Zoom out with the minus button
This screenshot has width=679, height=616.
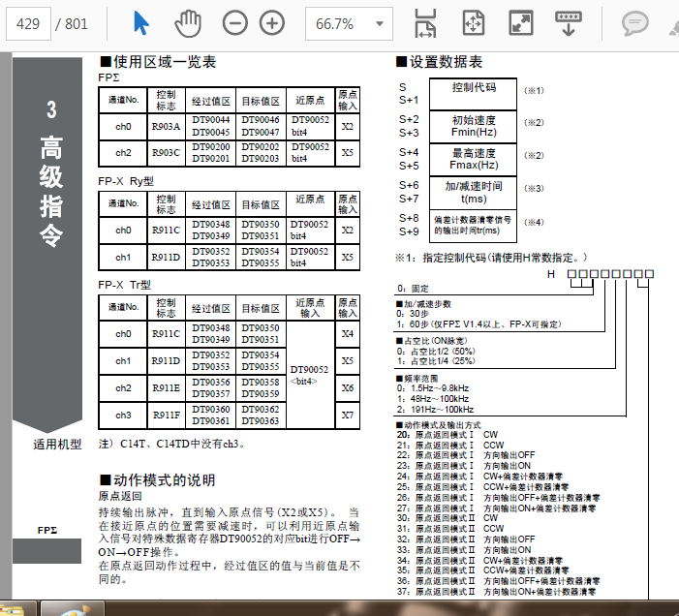tap(234, 23)
